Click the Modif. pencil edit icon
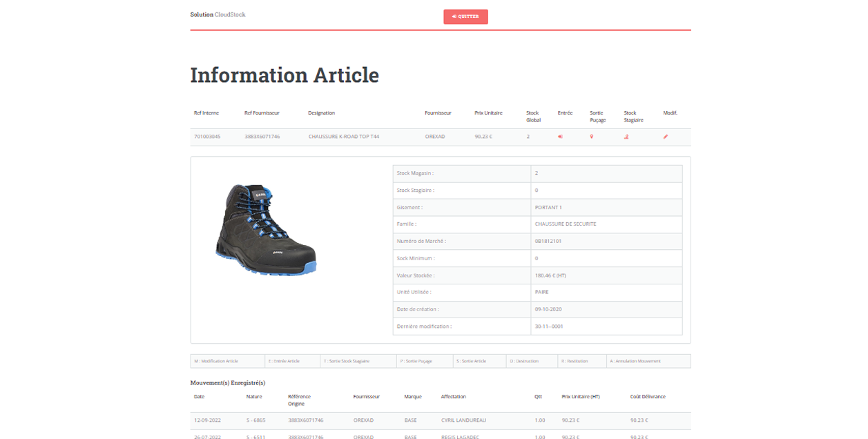Viewport: 868px width, 439px height. pyautogui.click(x=666, y=137)
